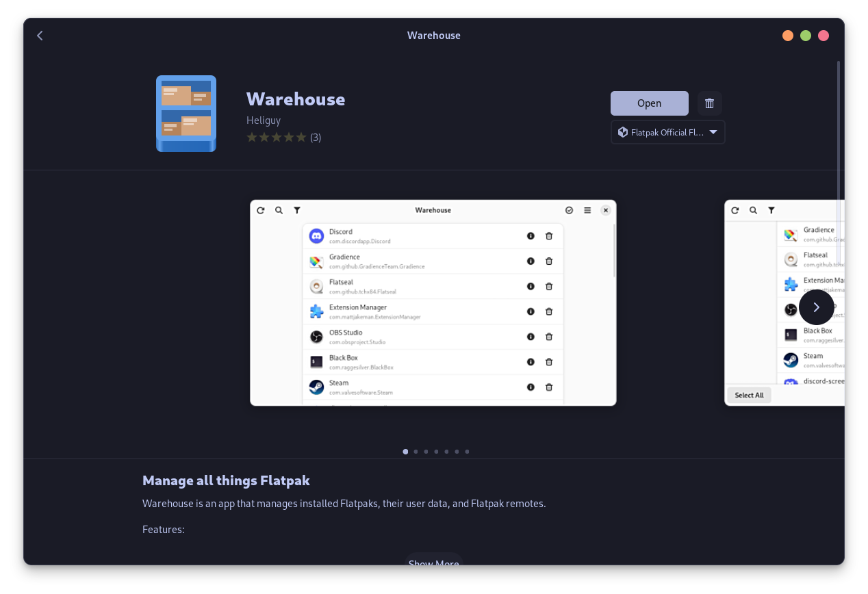Click the Heliguy developer name
868x594 pixels.
coord(264,120)
